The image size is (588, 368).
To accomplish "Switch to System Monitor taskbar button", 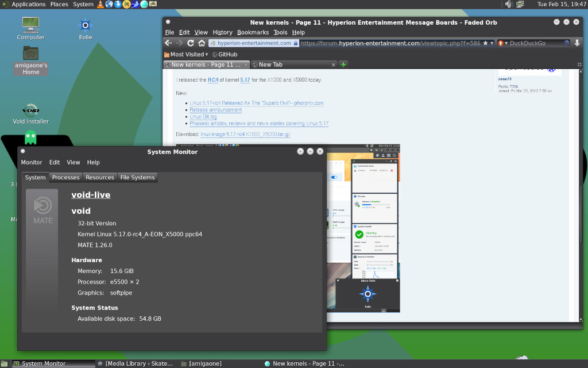I will point(52,363).
